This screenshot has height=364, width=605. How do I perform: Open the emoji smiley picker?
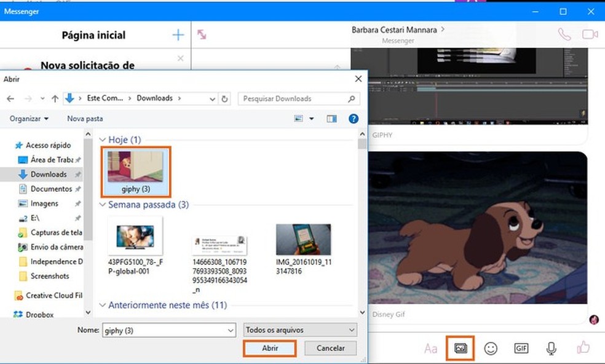coord(491,348)
